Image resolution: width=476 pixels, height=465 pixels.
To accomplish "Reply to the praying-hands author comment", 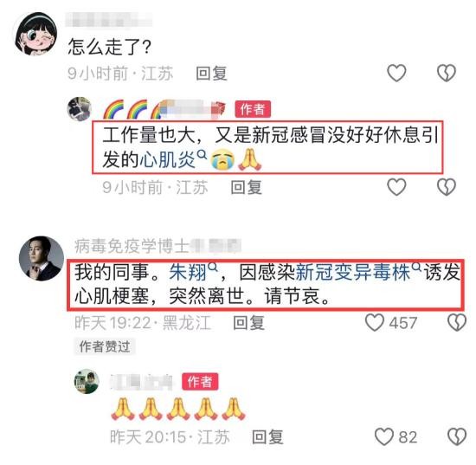I will 267,437.
